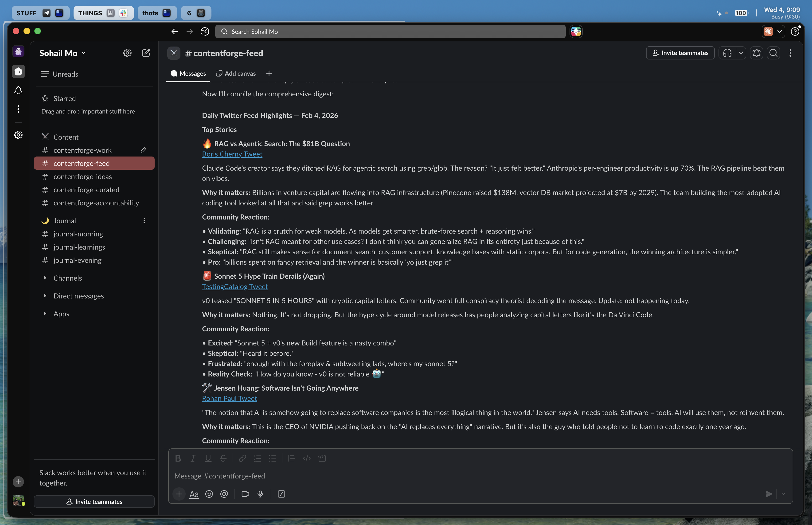This screenshot has height=525, width=812.
Task: Open the emoji picker in the composer
Action: click(209, 494)
